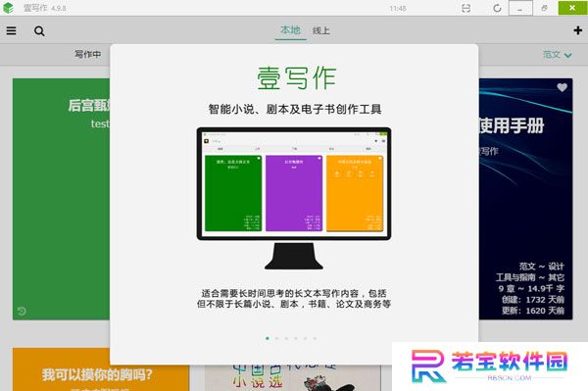Restore down the window
This screenshot has height=391, width=588.
544,8
